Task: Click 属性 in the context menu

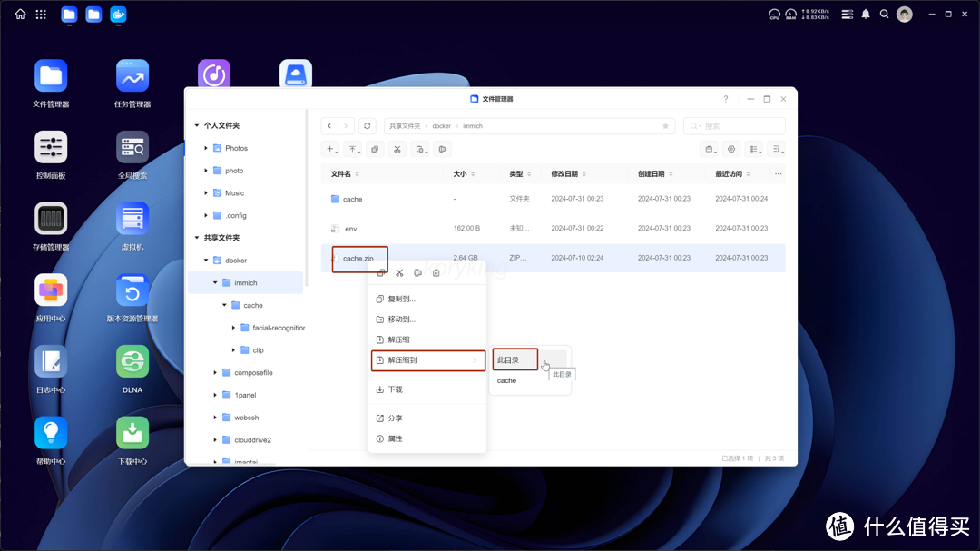Action: click(x=395, y=439)
